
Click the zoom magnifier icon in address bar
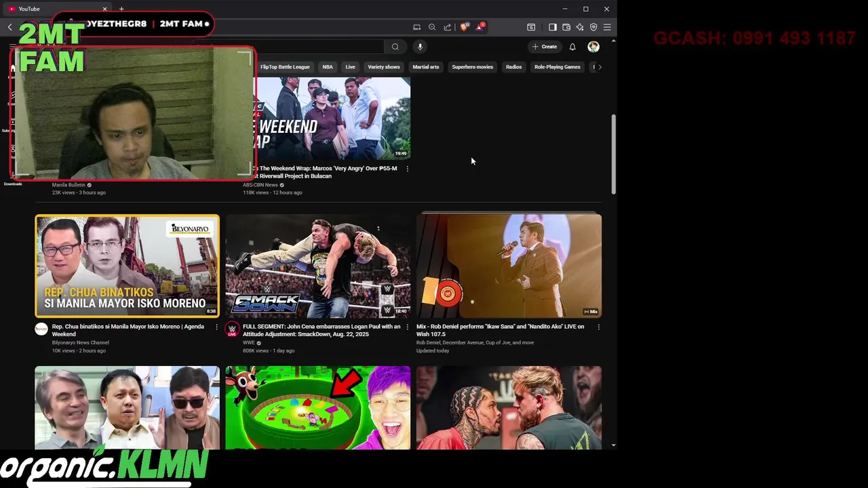[x=432, y=27]
